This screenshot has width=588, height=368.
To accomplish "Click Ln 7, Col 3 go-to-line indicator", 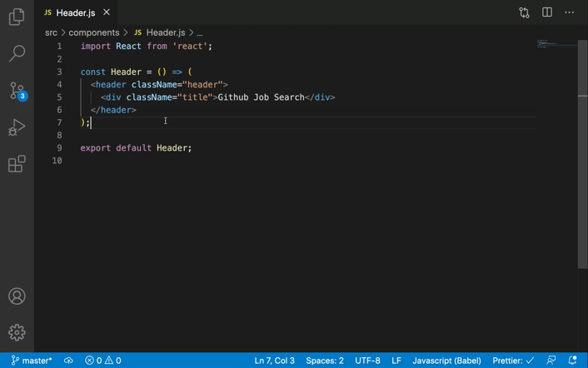I will tap(275, 361).
